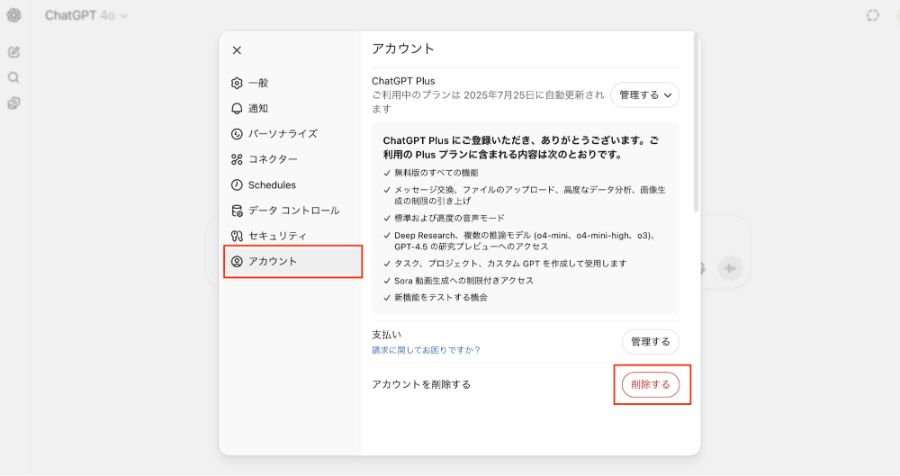Click 新機能をテストする機会 feature line
The image size is (900, 476).
(x=441, y=297)
